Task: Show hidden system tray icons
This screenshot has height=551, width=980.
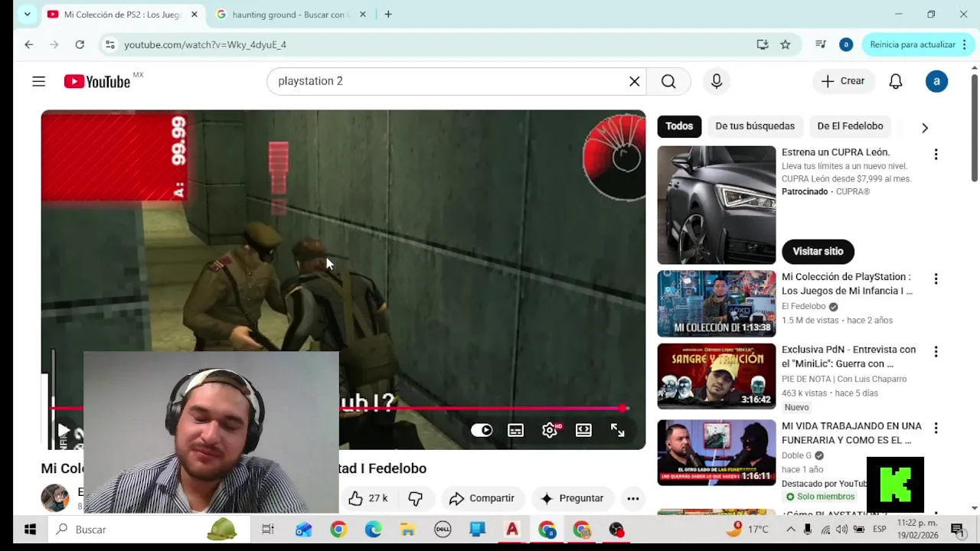Action: tap(791, 530)
